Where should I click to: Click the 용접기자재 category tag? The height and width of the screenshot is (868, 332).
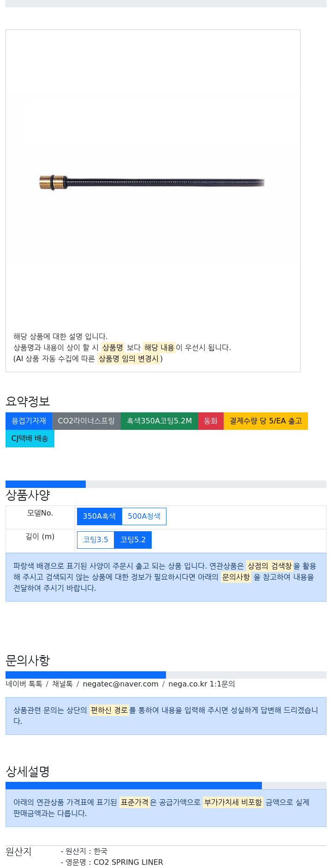pyautogui.click(x=29, y=421)
